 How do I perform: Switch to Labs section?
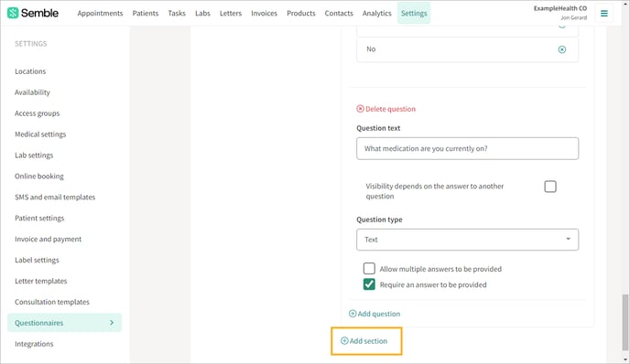[x=202, y=13]
